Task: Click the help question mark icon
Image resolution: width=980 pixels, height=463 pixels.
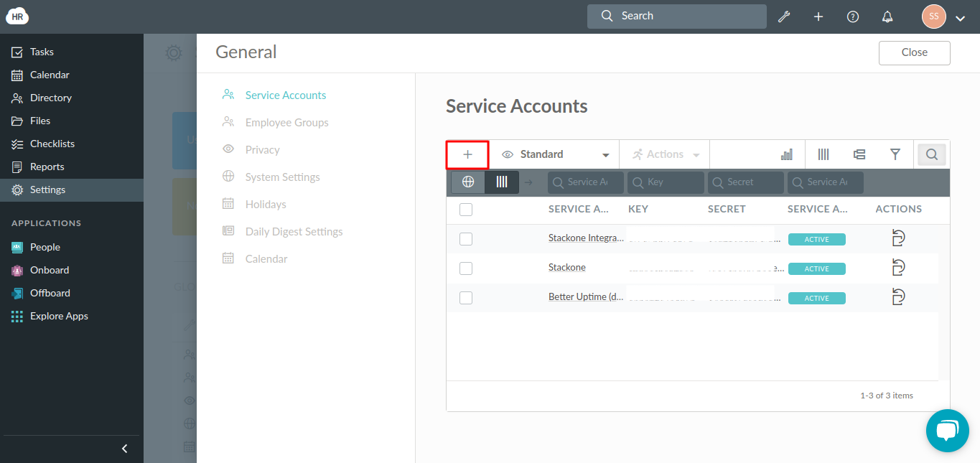Action: pyautogui.click(x=852, y=16)
